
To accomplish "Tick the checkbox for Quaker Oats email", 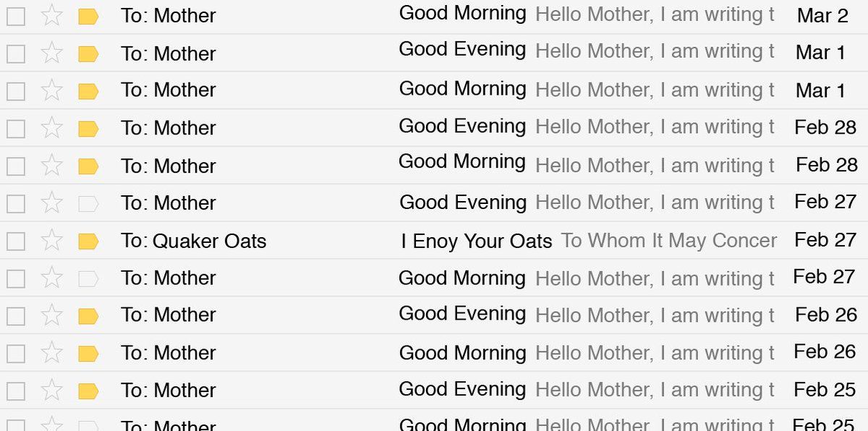I will point(16,242).
